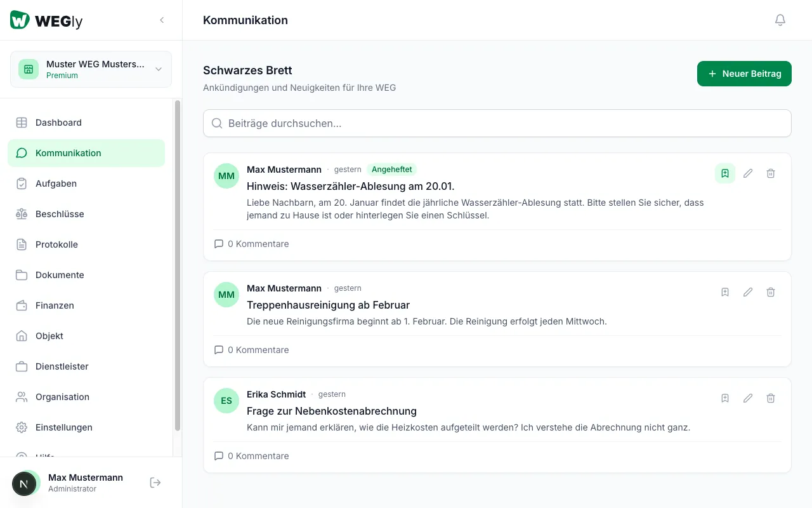
Task: Pin the Treppenhausreinigung ab Februar post
Action: [x=725, y=292]
